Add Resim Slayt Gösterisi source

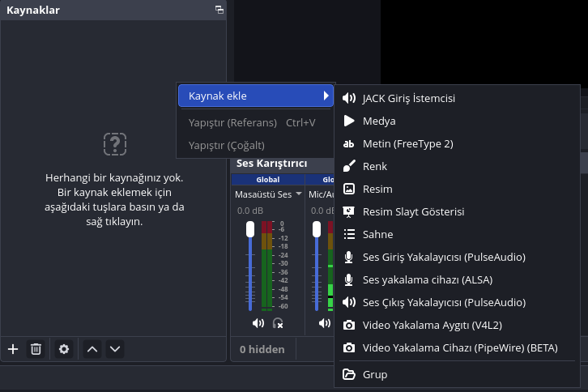click(x=457, y=211)
